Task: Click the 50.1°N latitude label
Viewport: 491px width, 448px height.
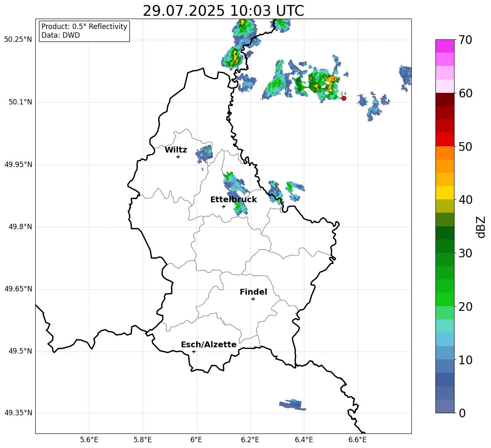Action: point(21,102)
